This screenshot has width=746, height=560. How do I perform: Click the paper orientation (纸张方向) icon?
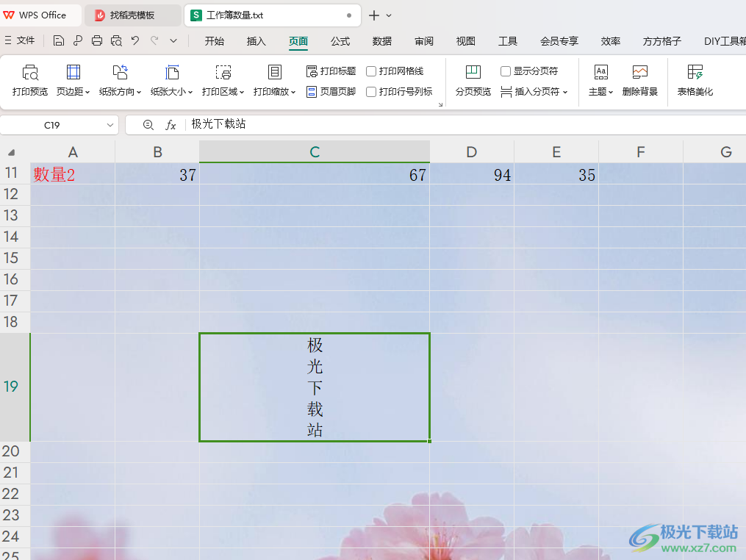click(120, 72)
